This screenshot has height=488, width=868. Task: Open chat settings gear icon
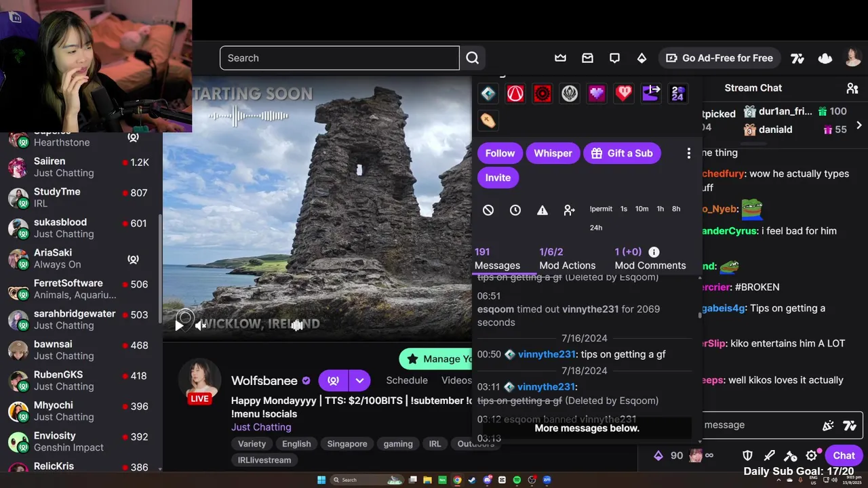[811, 455]
